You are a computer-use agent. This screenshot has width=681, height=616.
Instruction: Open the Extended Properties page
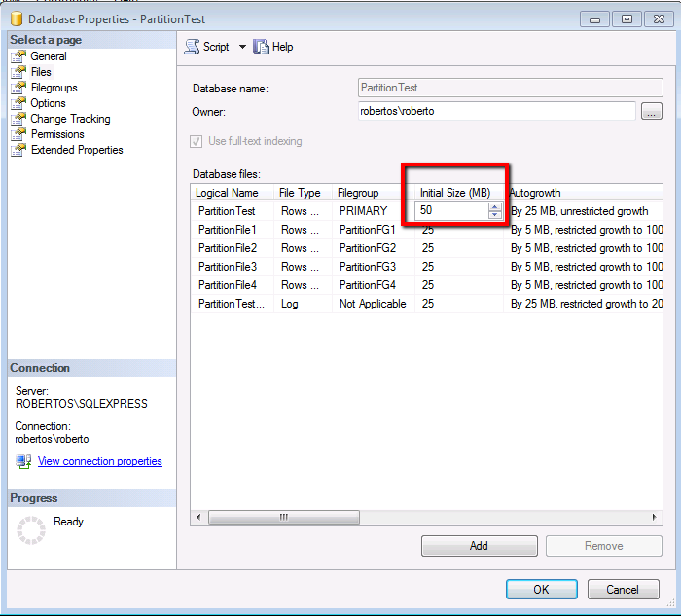pos(77,150)
